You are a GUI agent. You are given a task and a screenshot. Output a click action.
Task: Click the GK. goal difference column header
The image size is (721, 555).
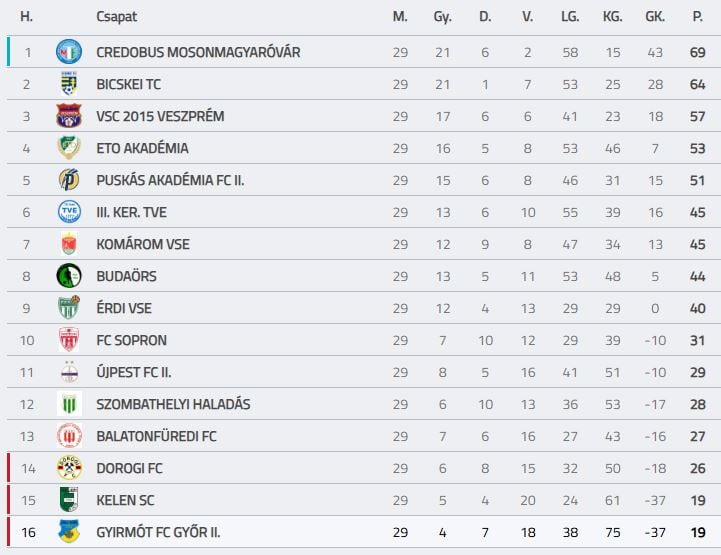click(655, 17)
